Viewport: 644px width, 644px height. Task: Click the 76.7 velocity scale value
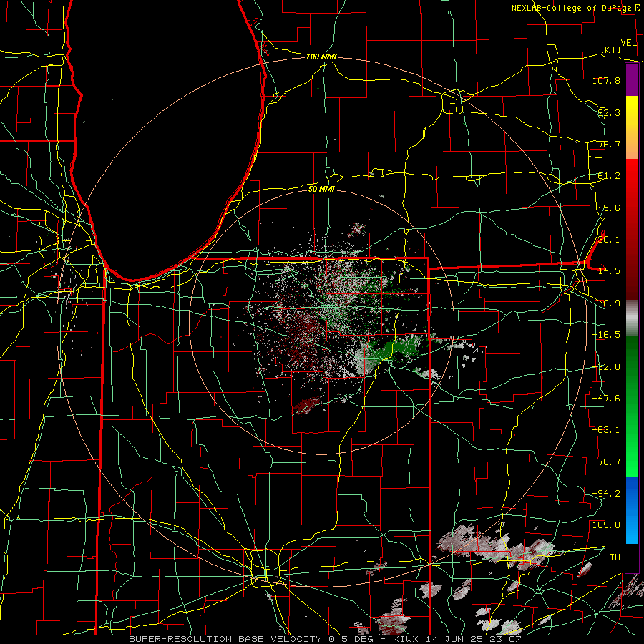[609, 144]
